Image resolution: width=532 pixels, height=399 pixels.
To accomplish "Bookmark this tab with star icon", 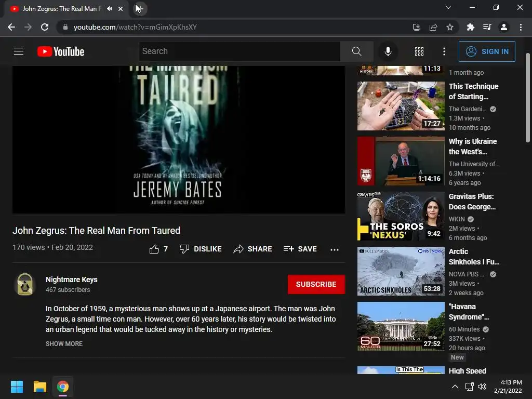I will pyautogui.click(x=450, y=27).
